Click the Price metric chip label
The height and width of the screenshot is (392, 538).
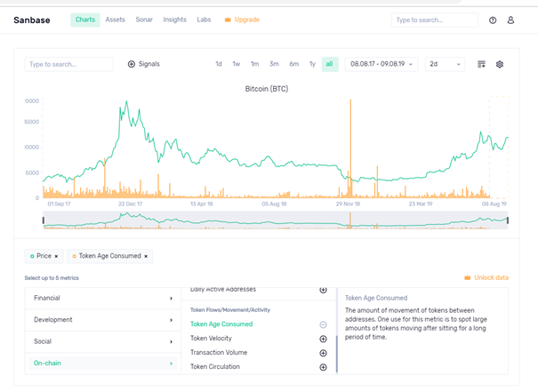(44, 256)
